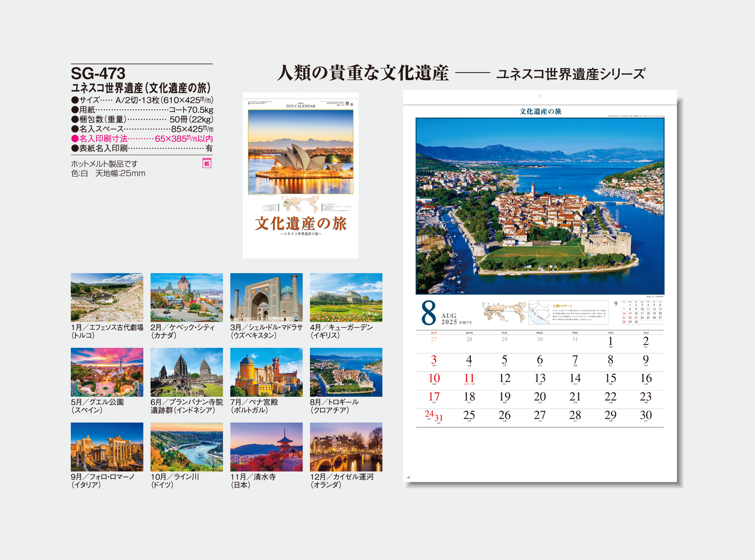Click the 色:白 天地幅:25mm note

pyautogui.click(x=108, y=173)
